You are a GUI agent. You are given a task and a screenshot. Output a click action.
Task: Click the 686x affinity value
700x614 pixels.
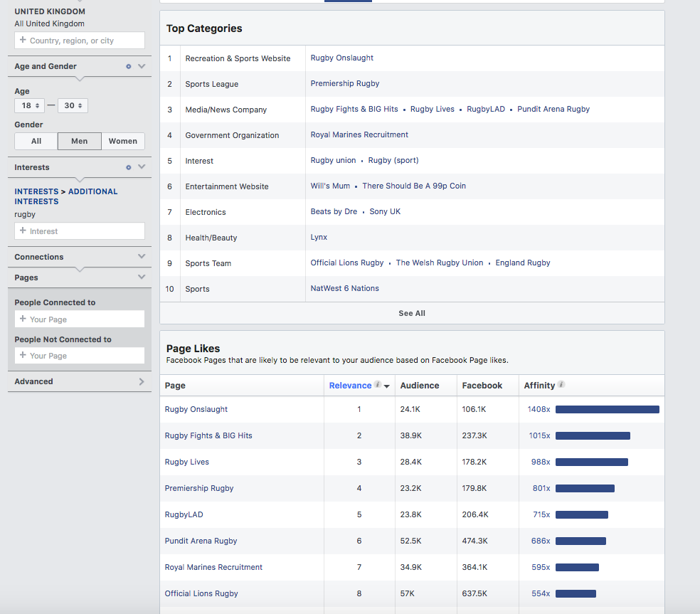point(541,541)
